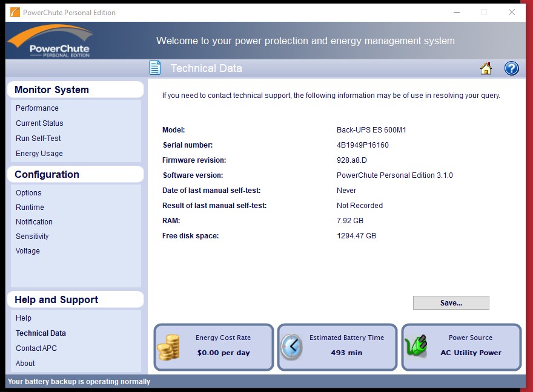Open Configuration Options
This screenshot has width=533, height=392.
(28, 193)
